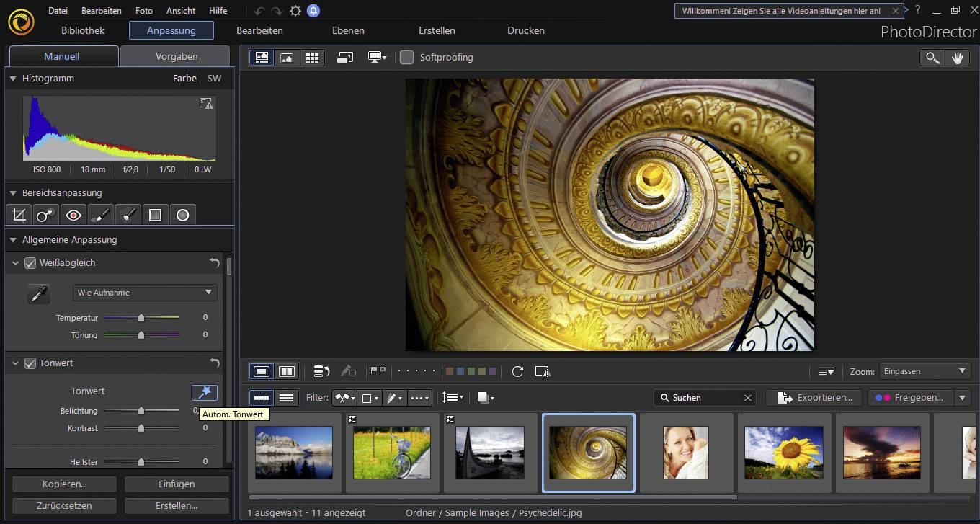Image resolution: width=980 pixels, height=524 pixels.
Task: Open the Zoom Einpassen dropdown
Action: [925, 370]
